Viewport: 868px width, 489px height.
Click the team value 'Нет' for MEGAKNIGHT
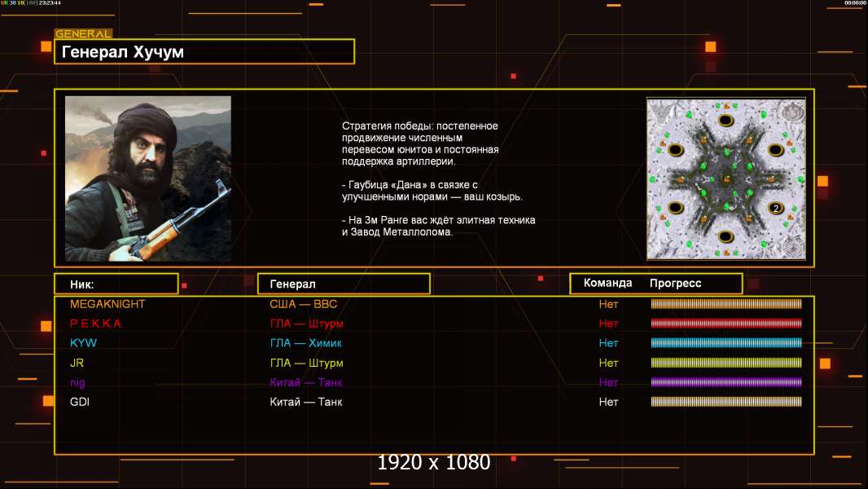coord(608,304)
